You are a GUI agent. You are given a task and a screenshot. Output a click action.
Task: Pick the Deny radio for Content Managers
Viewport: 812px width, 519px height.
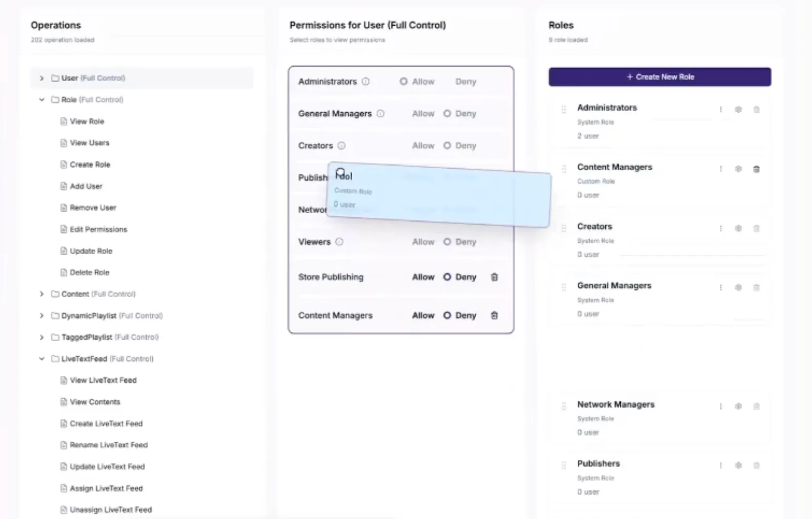(447, 316)
